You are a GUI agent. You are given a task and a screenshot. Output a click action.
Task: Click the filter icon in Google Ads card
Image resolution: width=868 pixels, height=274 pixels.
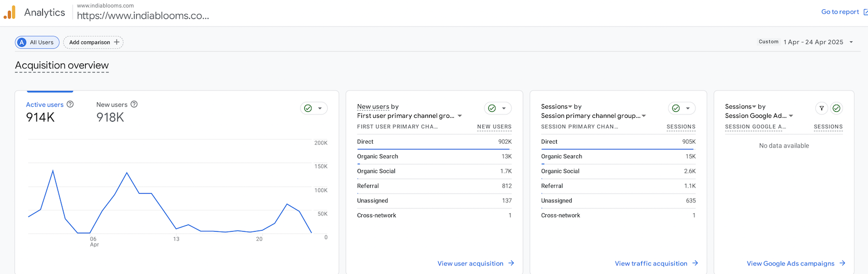pos(821,109)
